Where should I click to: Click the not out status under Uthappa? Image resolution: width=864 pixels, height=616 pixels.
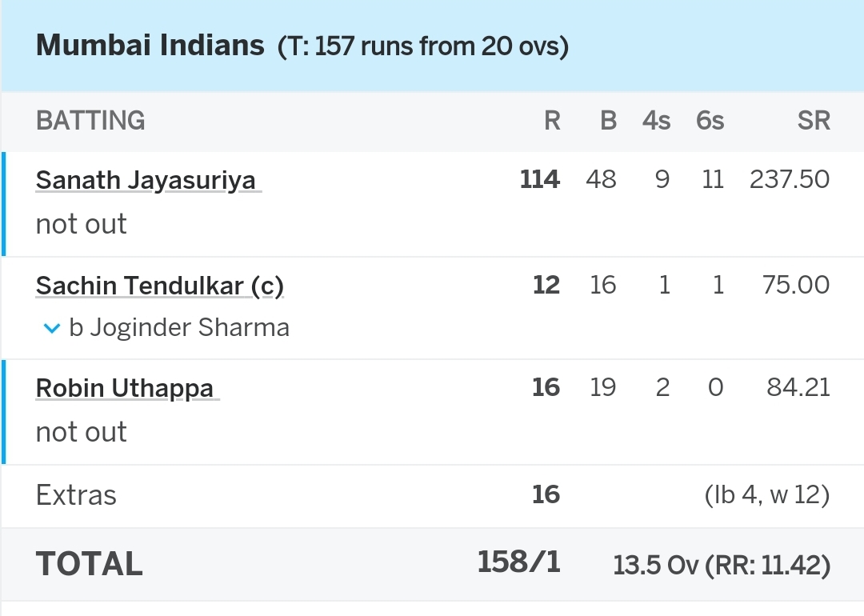pyautogui.click(x=81, y=431)
